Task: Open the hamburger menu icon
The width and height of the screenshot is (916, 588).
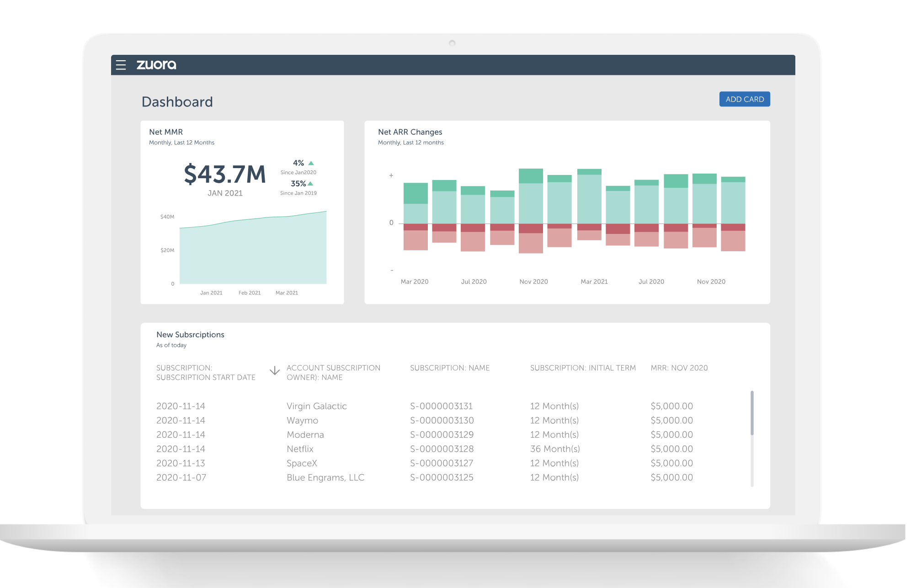Action: [x=121, y=65]
